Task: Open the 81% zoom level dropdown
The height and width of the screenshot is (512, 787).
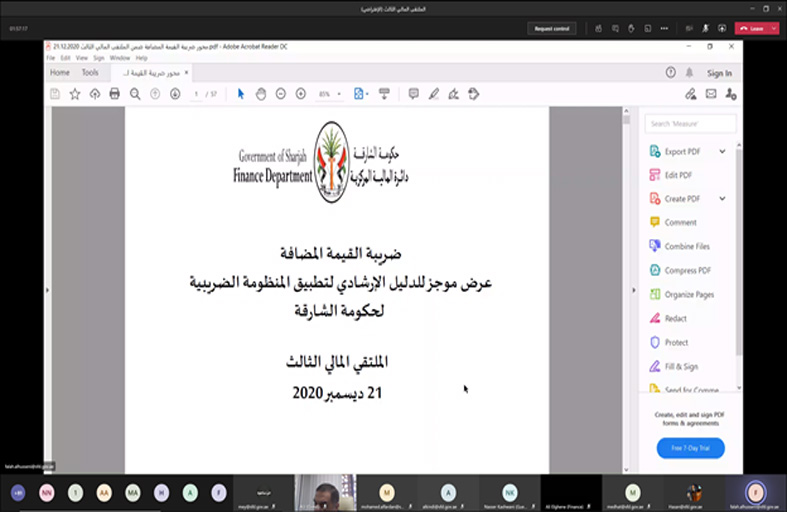Action: pos(330,94)
